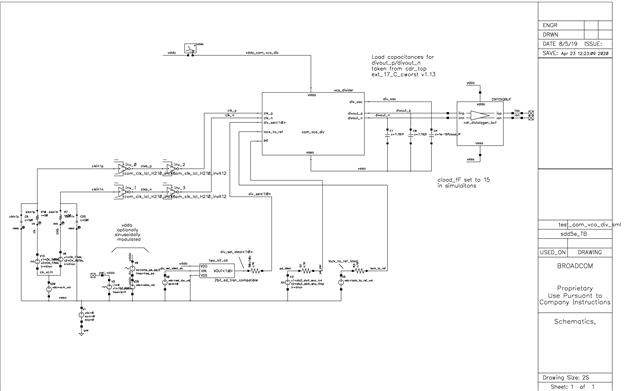Click the Load capacitances annotation text
Screen dimensions: 640x391
tap(403, 66)
